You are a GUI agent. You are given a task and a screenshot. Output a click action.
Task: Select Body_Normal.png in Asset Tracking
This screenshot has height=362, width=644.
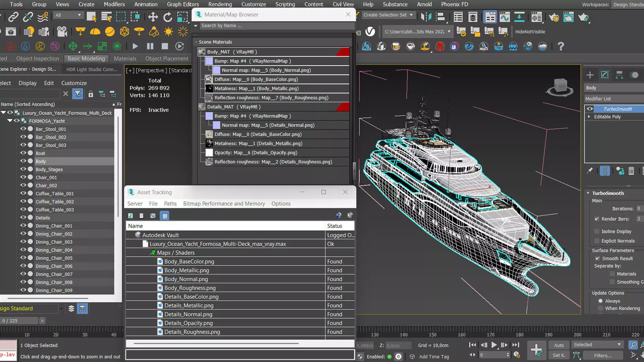(186, 279)
